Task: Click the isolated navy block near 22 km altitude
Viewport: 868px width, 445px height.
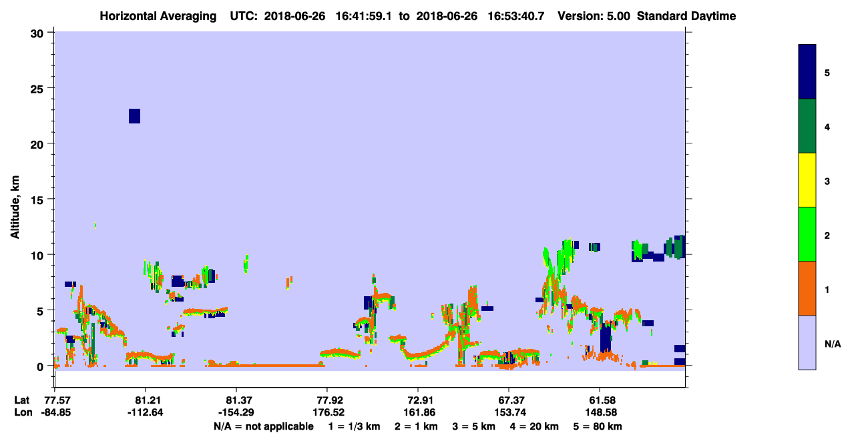Action: pyautogui.click(x=134, y=116)
